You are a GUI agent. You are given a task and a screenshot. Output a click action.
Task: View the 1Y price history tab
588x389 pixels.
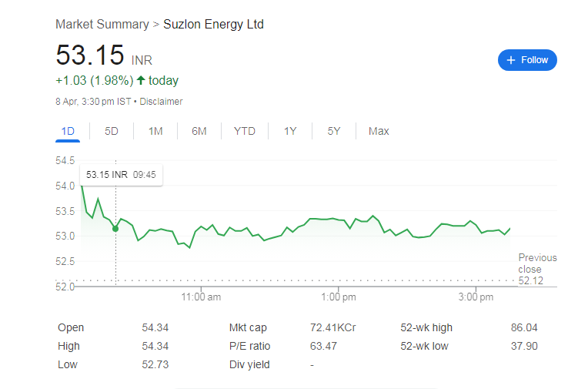pyautogui.click(x=290, y=131)
